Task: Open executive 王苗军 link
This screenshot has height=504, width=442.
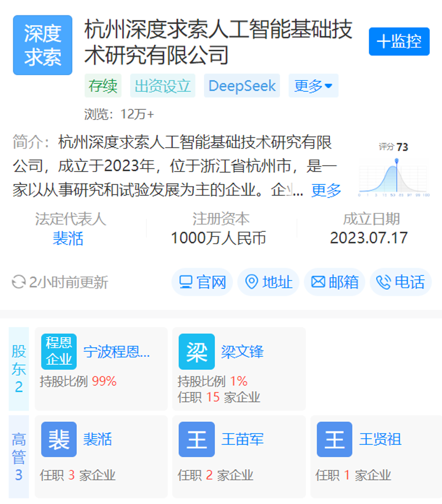Action: click(243, 439)
